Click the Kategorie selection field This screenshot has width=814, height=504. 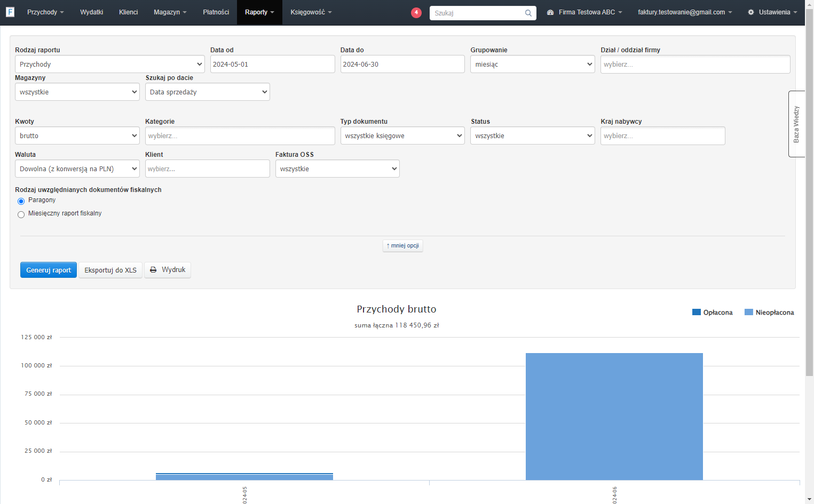tap(240, 135)
